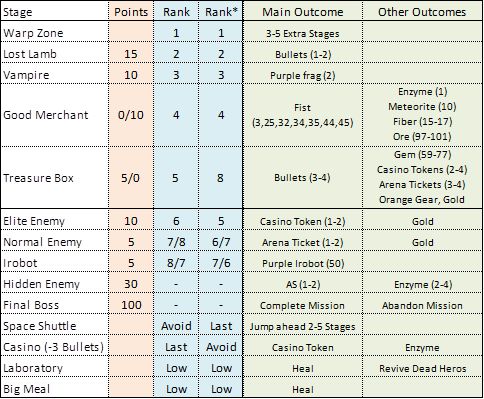The height and width of the screenshot is (399, 484).
Task: Click the Normal Enemy 7/8 rank cell
Action: pos(176,241)
